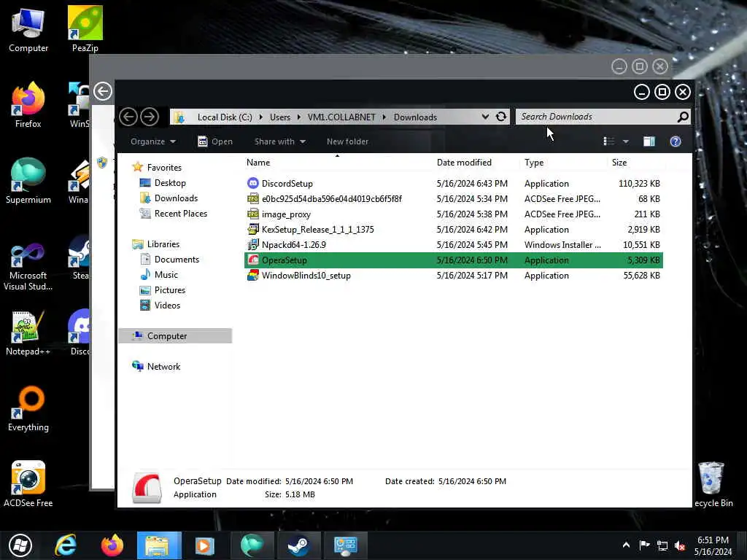
Task: Click the search magnifier icon
Action: coord(683,117)
